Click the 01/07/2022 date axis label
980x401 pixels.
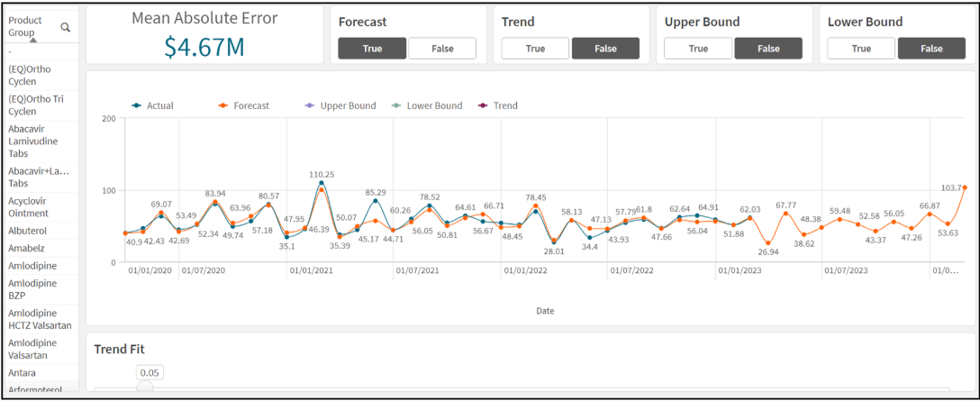click(x=632, y=271)
